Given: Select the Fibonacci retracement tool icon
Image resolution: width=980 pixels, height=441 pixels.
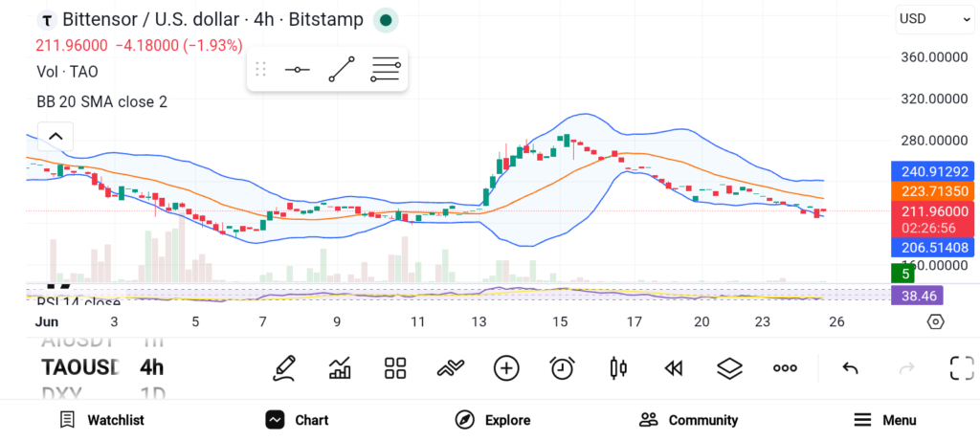Looking at the screenshot, I should 385,69.
